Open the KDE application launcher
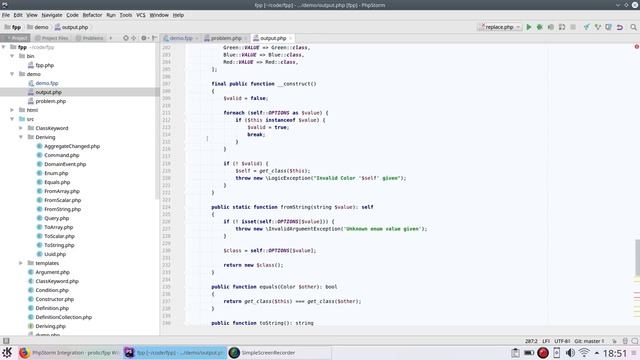Image resolution: width=640 pixels, height=360 pixels. pyautogui.click(x=7, y=352)
